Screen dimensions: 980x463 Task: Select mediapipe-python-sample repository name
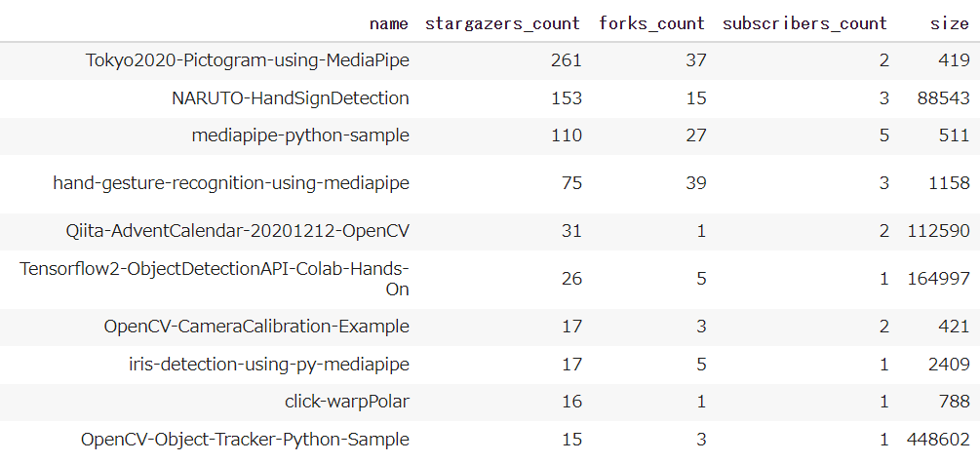click(x=300, y=135)
